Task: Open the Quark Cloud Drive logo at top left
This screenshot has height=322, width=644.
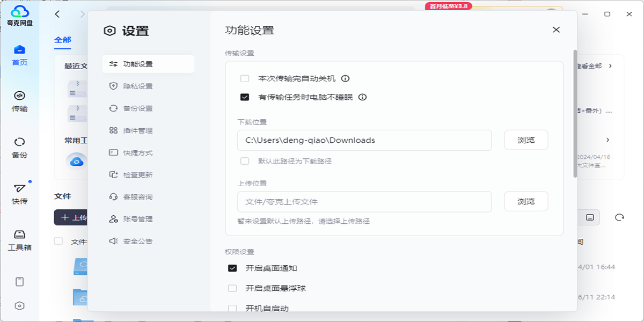Action: tap(20, 13)
